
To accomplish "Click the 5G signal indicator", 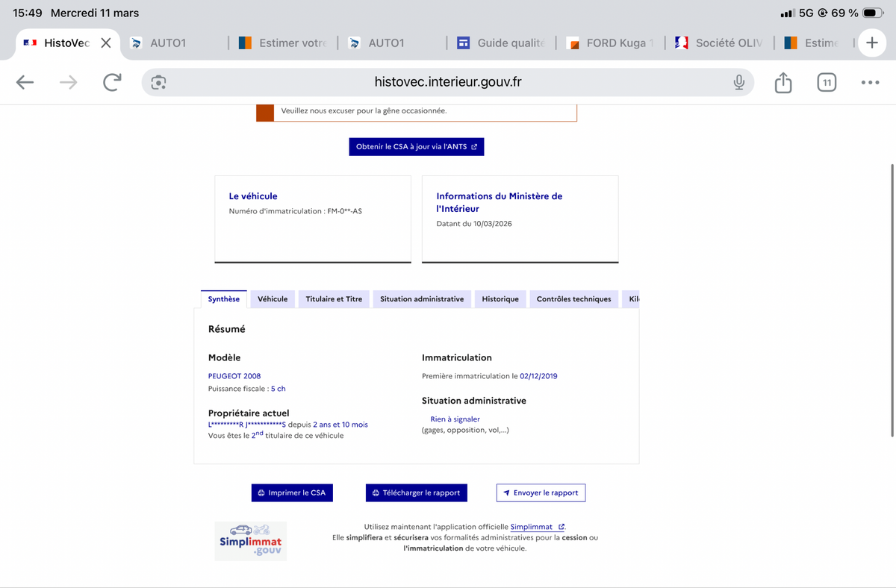I will 806,13.
